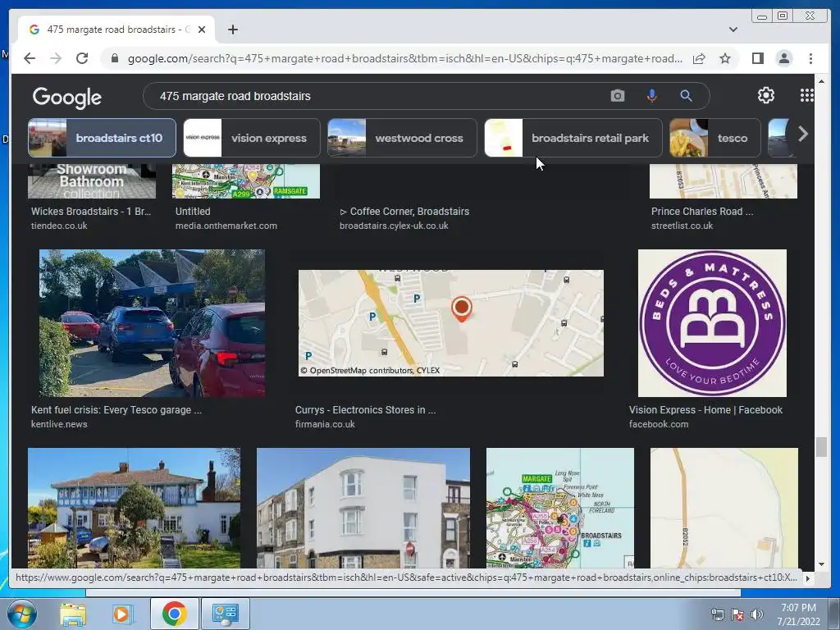Open the Untitled image result
Screen dimensions: 840x630
point(193,211)
